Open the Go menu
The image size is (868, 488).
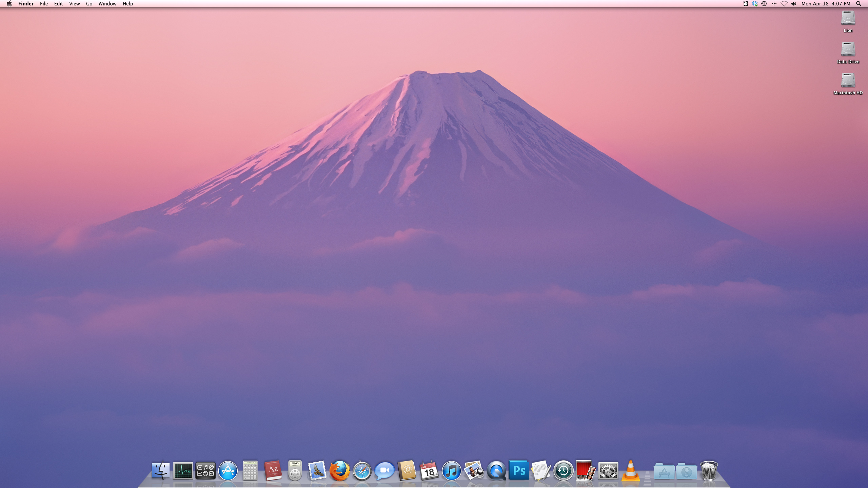89,4
